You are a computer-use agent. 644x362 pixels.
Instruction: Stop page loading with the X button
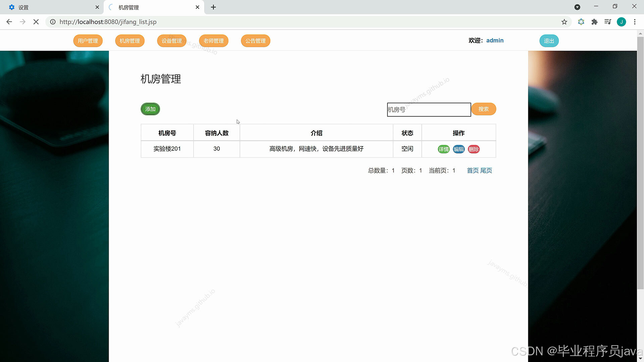[x=36, y=22]
